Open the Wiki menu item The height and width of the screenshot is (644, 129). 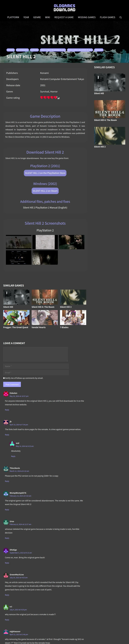point(48,17)
